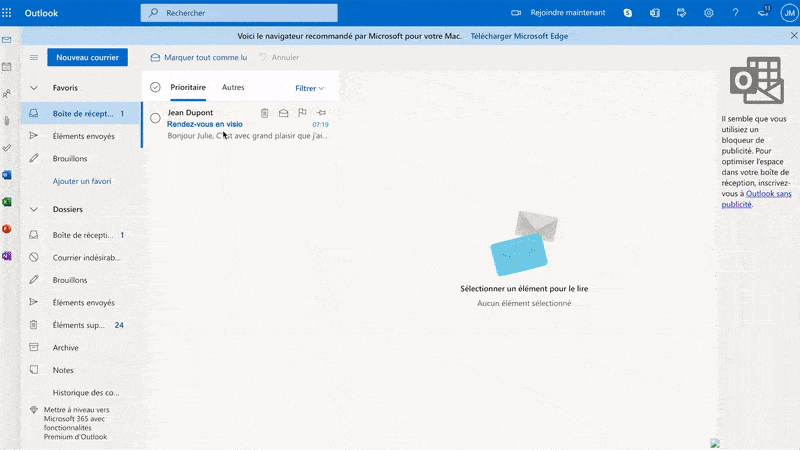Open Éléments supprimés folder

click(81, 325)
